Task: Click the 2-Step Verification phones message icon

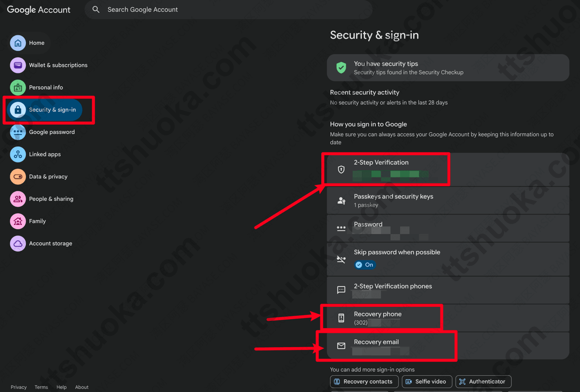Action: 341,290
